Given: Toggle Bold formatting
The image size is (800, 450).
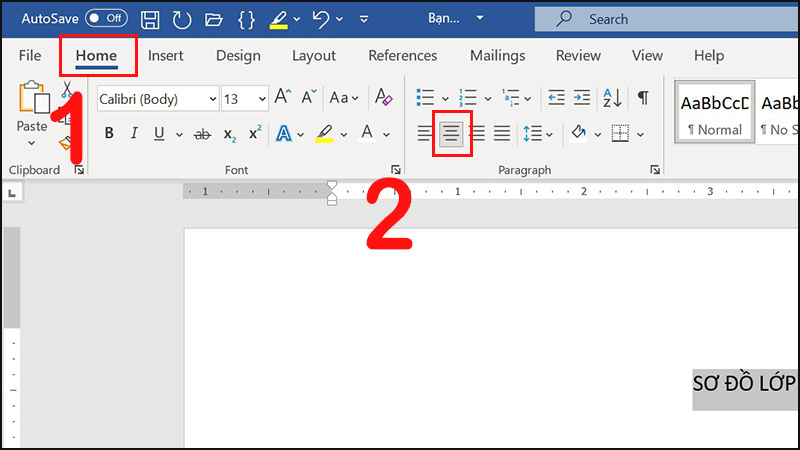Looking at the screenshot, I should (109, 133).
